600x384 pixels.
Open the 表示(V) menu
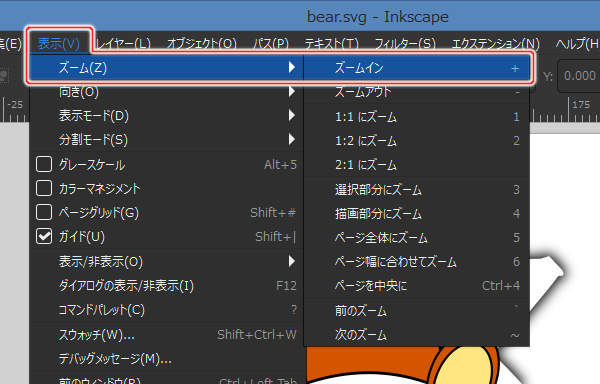coord(59,44)
